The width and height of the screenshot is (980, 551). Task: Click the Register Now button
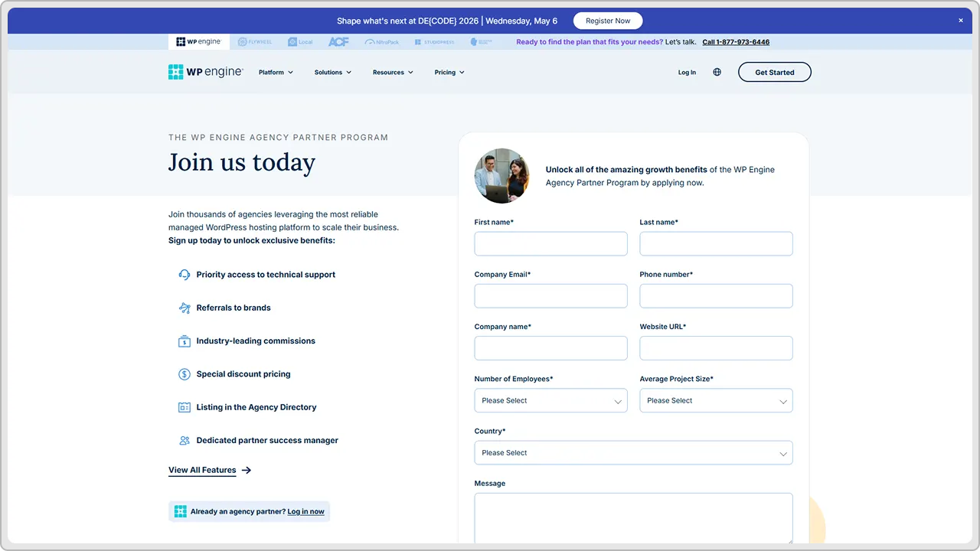[608, 21]
